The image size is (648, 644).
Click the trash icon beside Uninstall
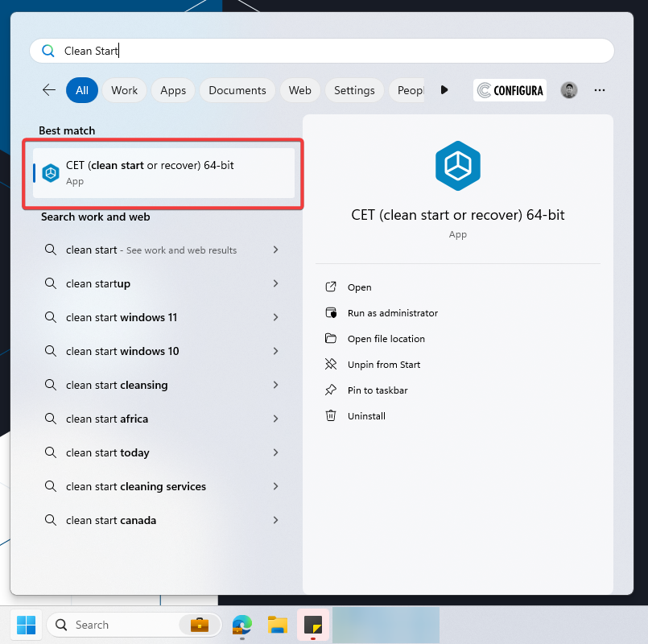pyautogui.click(x=331, y=415)
